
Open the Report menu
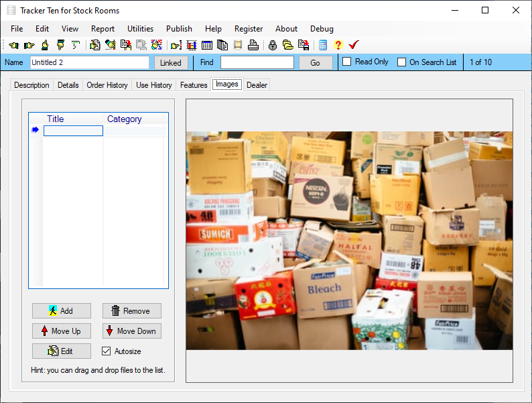click(103, 29)
